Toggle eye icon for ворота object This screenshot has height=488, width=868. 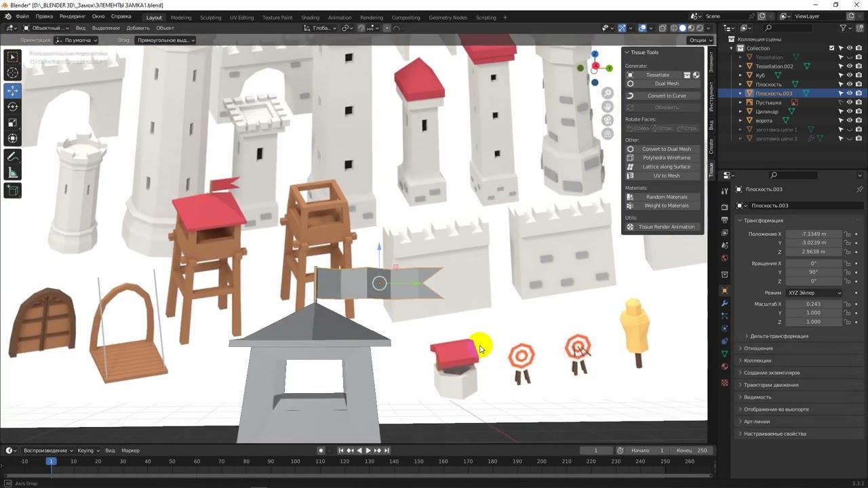click(850, 121)
